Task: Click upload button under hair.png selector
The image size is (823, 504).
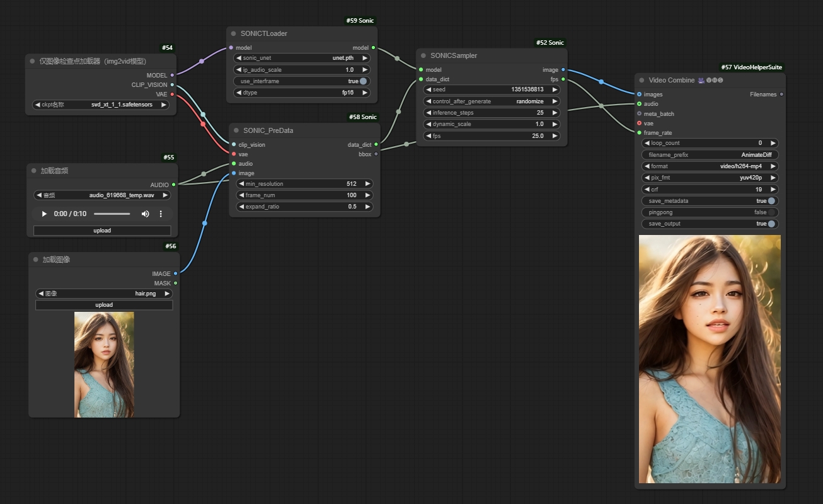Action: pyautogui.click(x=104, y=305)
